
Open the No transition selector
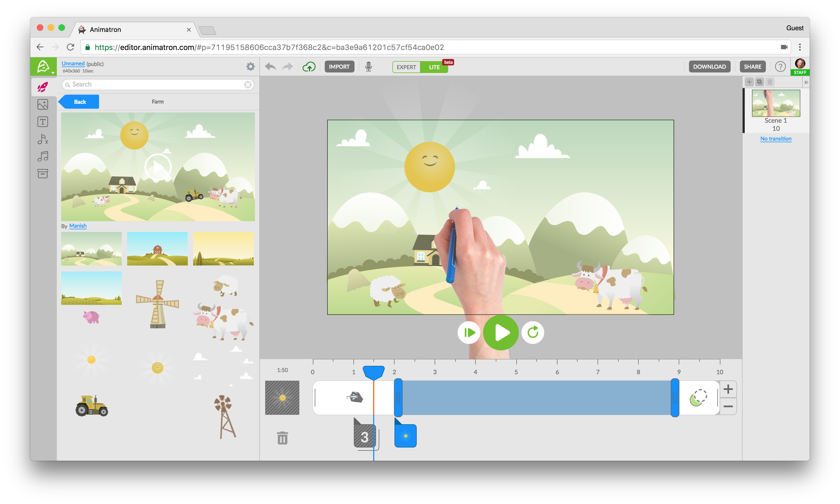(x=776, y=138)
